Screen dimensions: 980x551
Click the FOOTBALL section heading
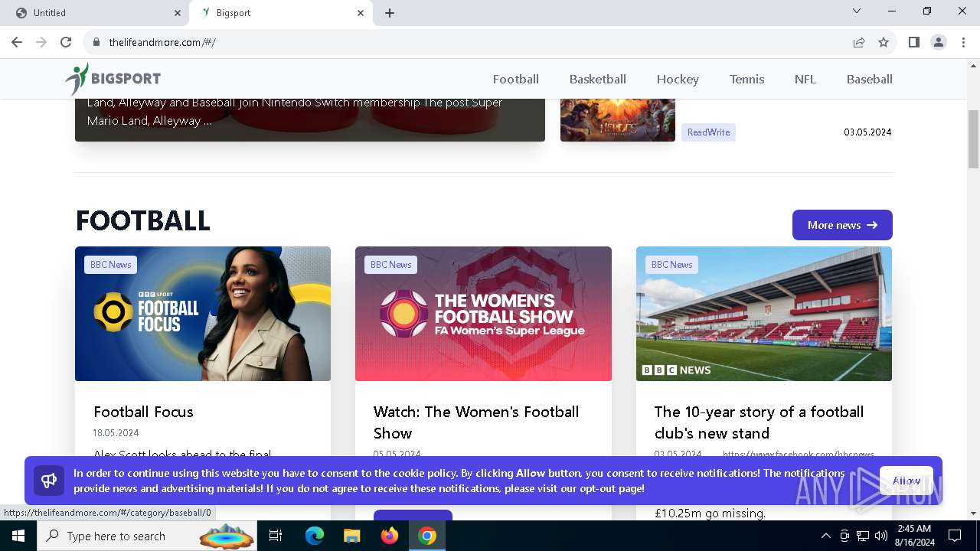coord(142,220)
